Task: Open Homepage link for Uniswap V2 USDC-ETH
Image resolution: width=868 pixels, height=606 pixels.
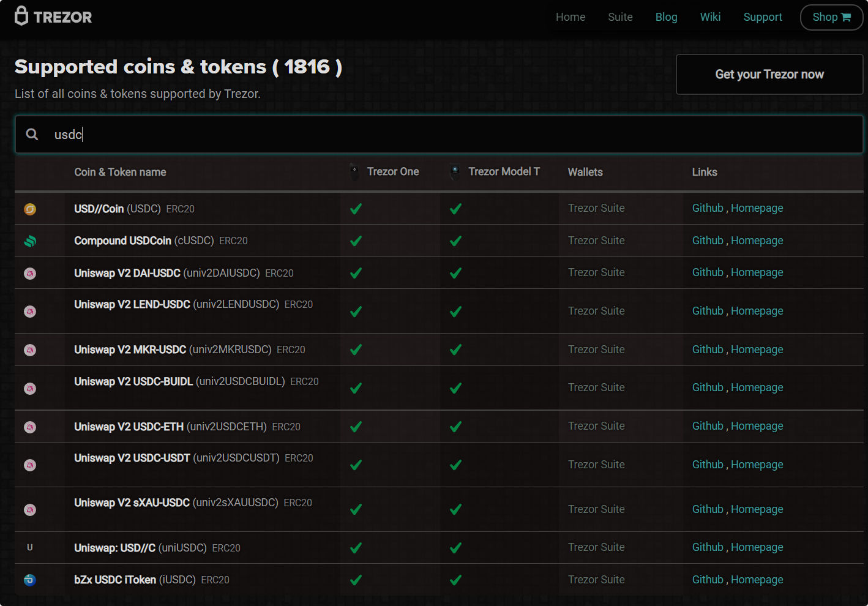Action: point(757,426)
